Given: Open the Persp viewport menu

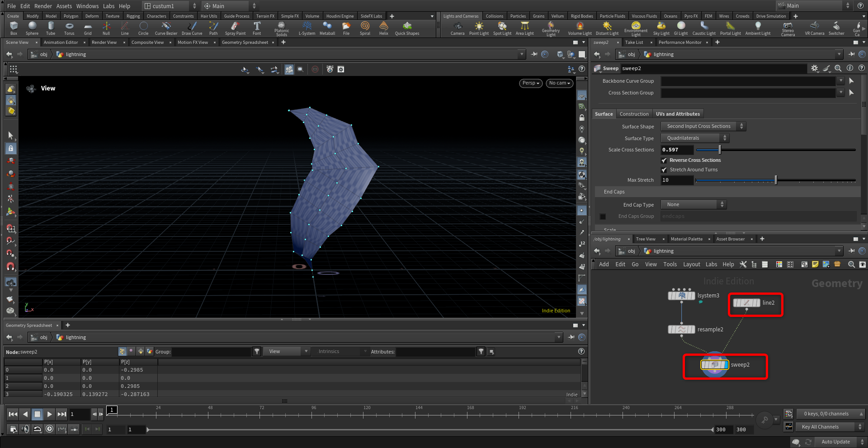Looking at the screenshot, I should tap(530, 83).
